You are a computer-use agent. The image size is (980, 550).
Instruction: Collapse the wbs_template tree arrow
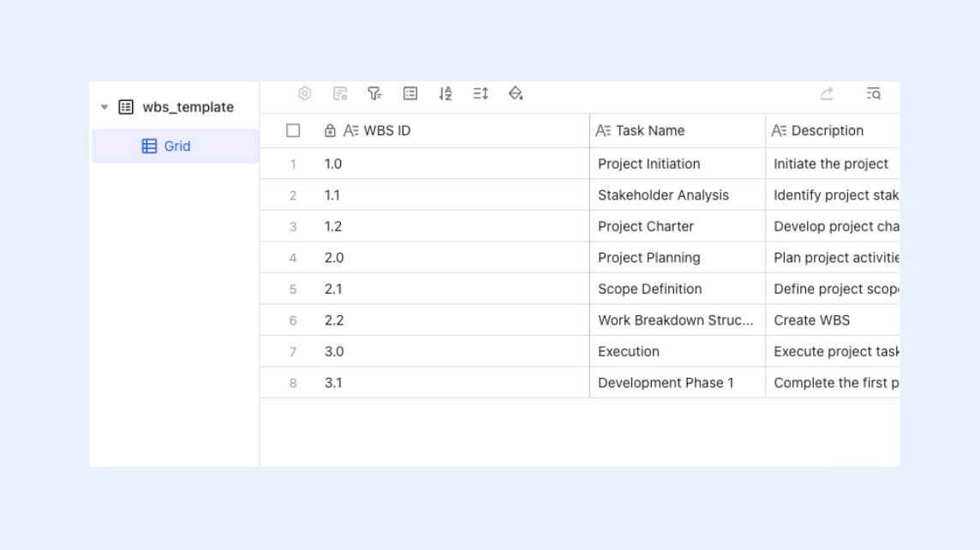(105, 107)
